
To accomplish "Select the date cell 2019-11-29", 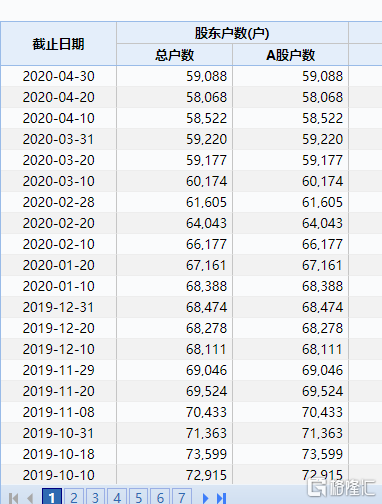I will point(59,370).
